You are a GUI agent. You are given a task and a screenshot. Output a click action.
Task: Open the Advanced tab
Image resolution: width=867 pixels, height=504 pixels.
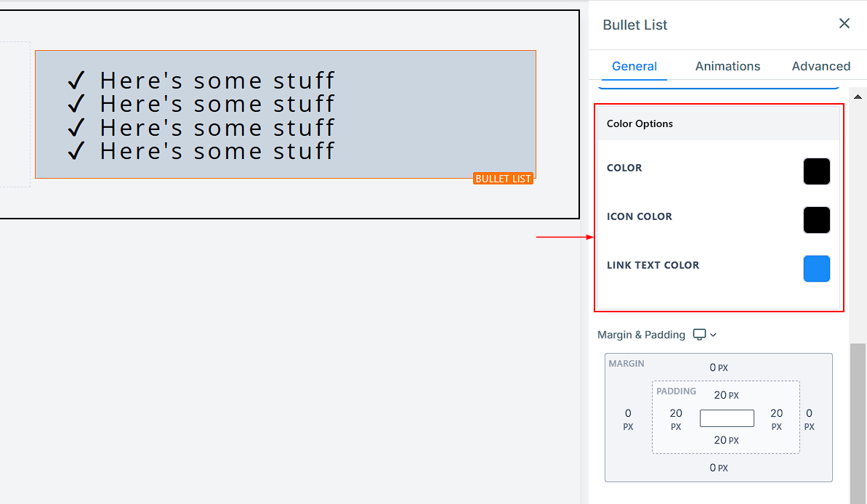(820, 66)
